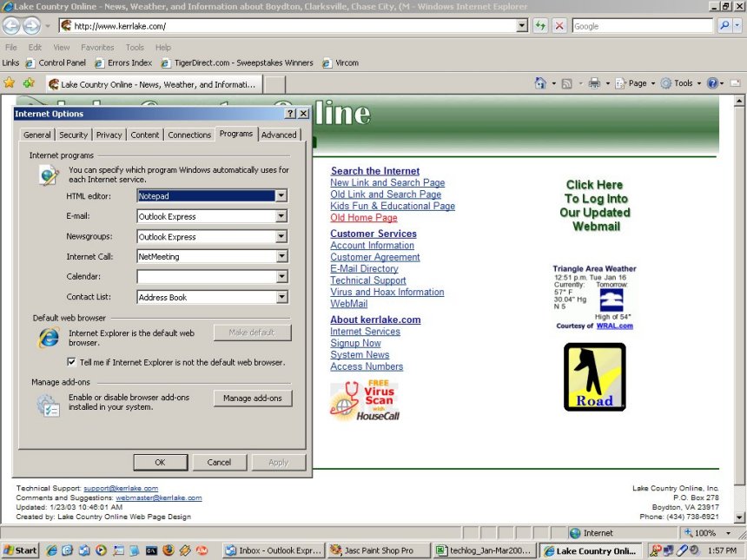Click the Control Panel link in Links bar

[56, 63]
